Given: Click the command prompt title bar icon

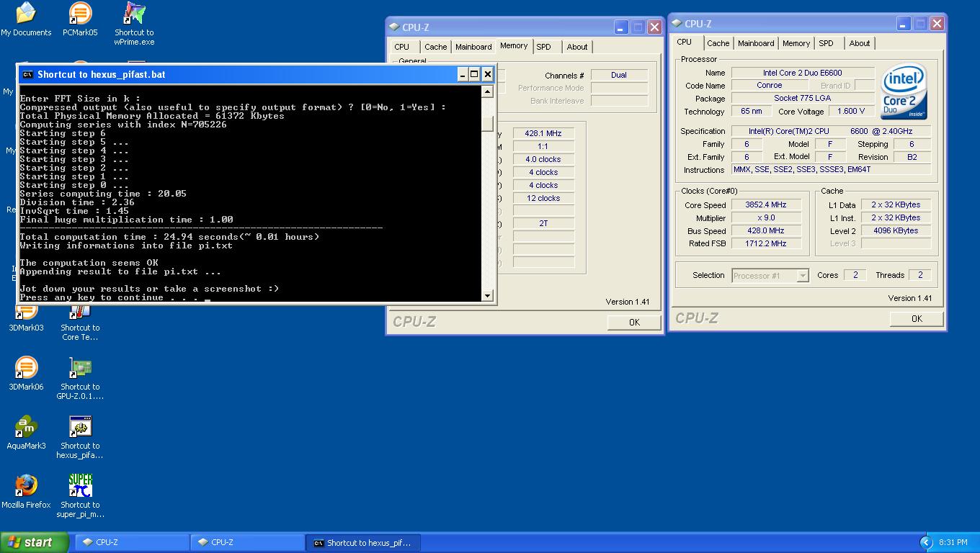Looking at the screenshot, I should (27, 74).
